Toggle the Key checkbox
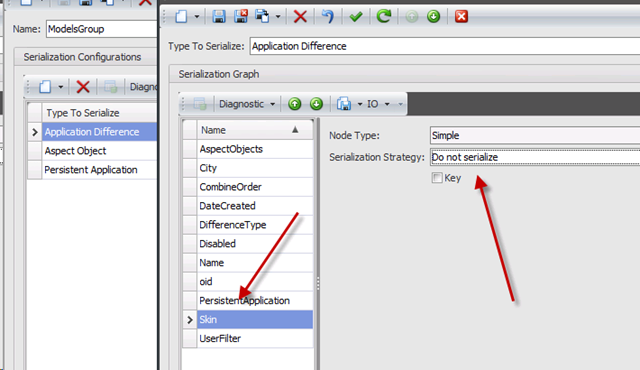 point(437,178)
